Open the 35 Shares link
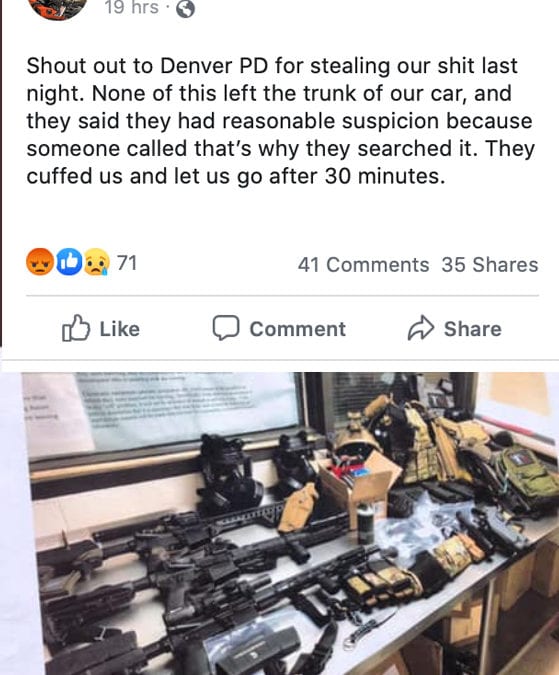559x675 pixels. click(490, 265)
